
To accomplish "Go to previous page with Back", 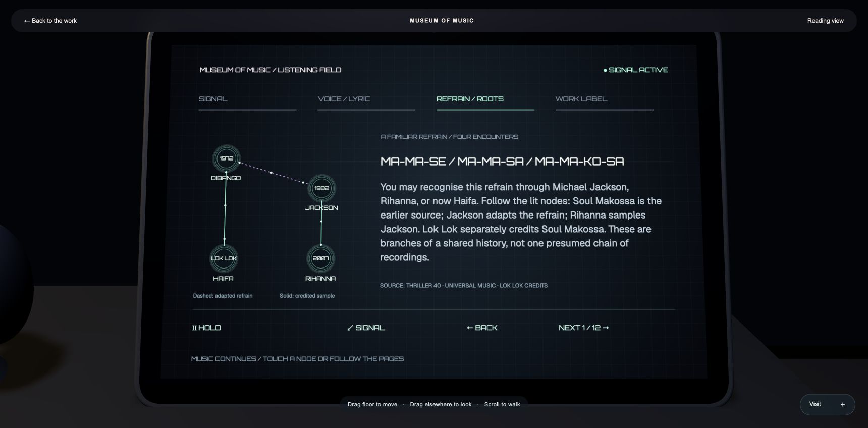I will [482, 328].
